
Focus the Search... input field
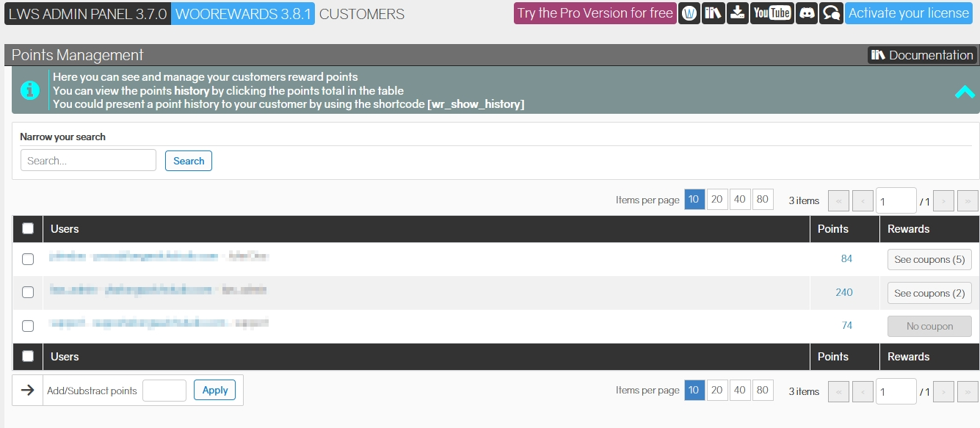coord(88,160)
